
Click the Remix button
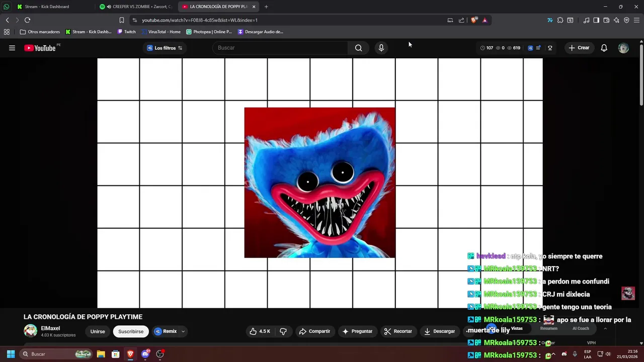[x=166, y=331]
